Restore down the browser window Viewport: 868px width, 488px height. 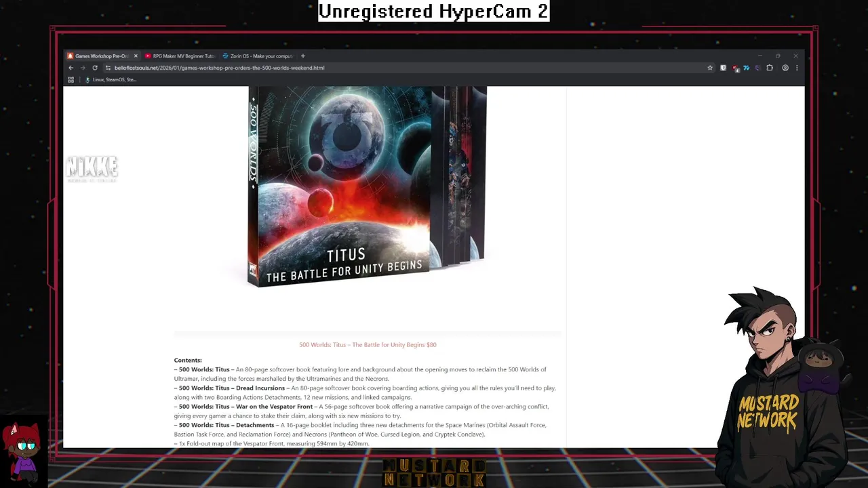click(x=778, y=56)
